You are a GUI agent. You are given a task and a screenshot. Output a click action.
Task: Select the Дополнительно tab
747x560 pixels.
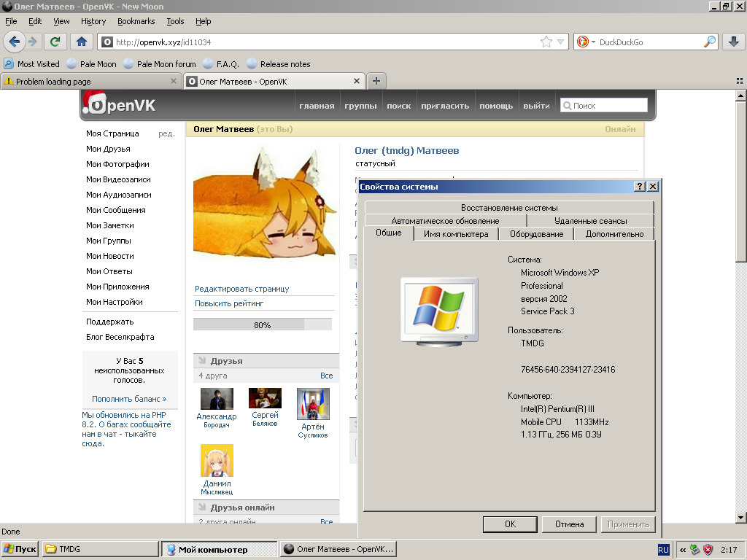614,234
